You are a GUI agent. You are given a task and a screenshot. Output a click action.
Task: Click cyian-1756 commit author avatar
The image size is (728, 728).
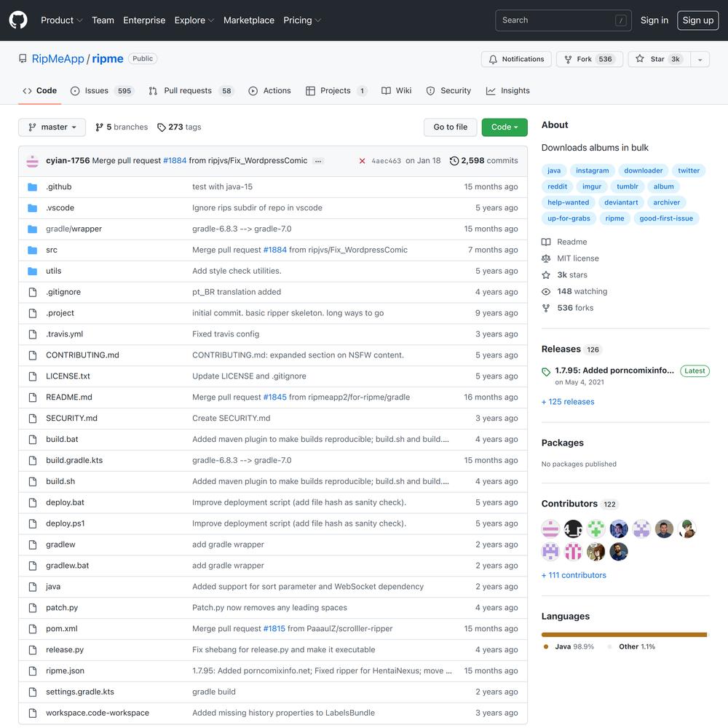coord(33,161)
